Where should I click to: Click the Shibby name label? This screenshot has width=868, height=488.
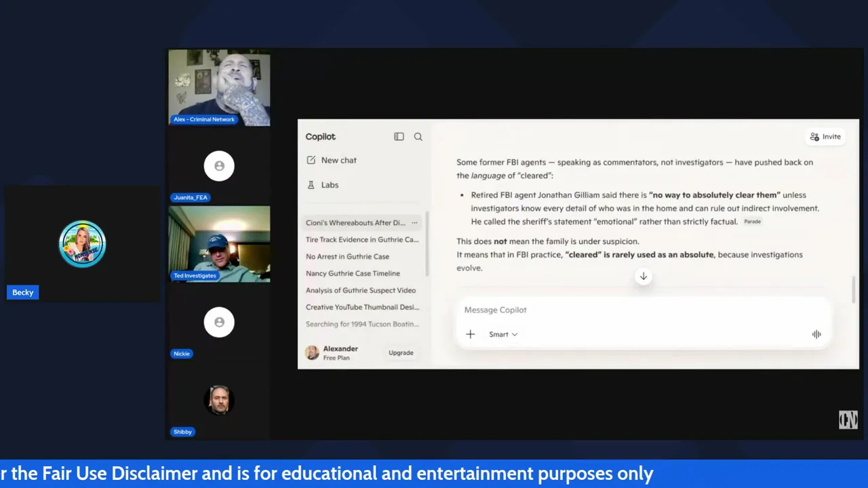coord(182,432)
